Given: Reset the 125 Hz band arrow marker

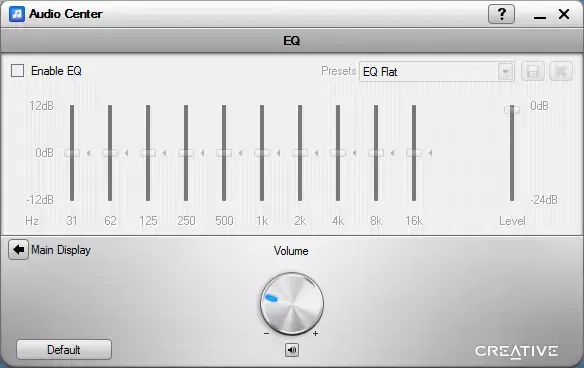Looking at the screenshot, I should (x=165, y=153).
